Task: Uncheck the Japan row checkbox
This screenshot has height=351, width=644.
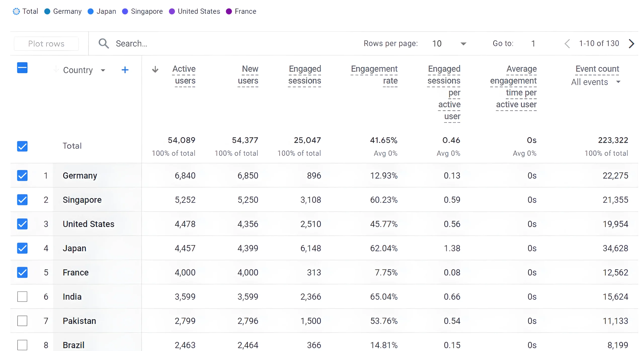Action: point(22,248)
